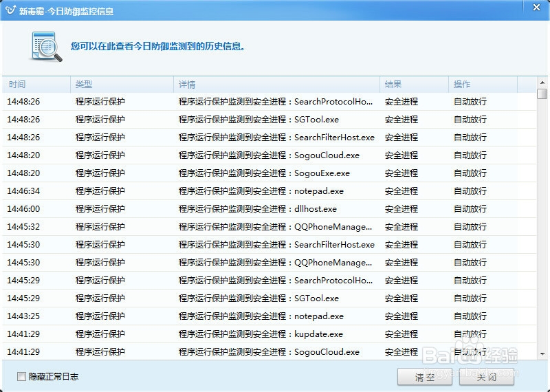Sort by the 时间 column header

coord(36,84)
